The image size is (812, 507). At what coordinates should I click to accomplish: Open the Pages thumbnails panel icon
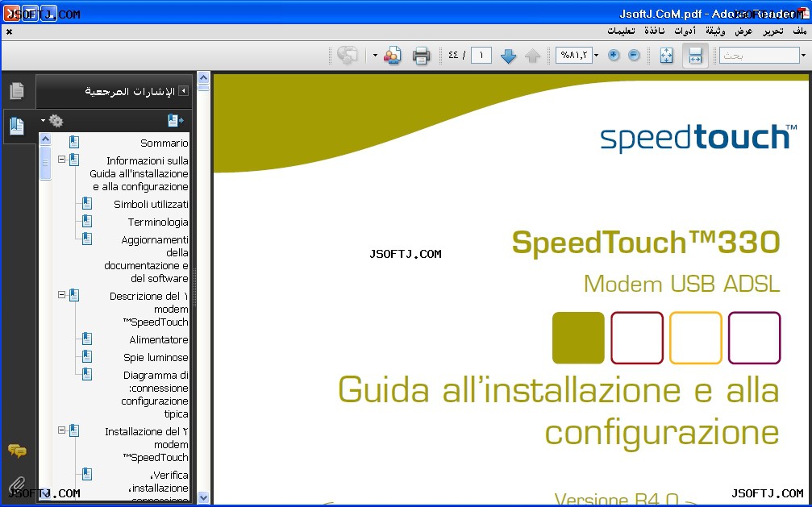pyautogui.click(x=17, y=90)
